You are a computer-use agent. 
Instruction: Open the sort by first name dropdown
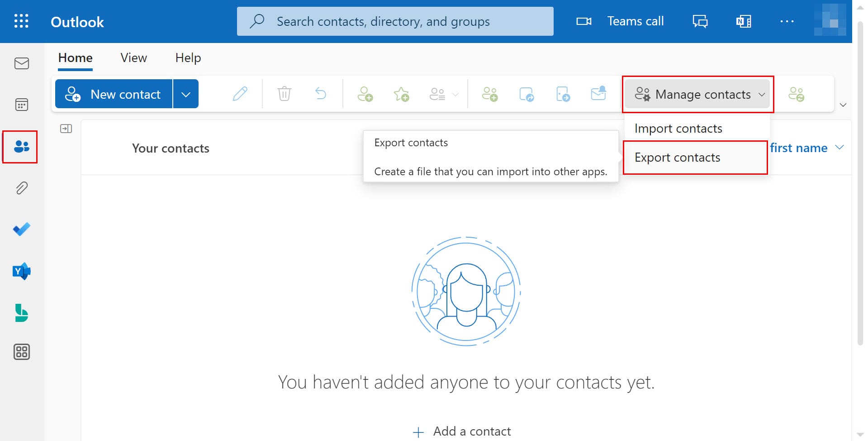click(807, 148)
